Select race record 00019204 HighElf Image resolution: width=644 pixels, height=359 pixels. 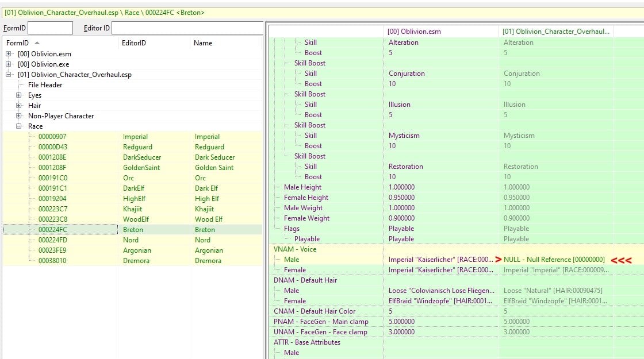[132, 199]
